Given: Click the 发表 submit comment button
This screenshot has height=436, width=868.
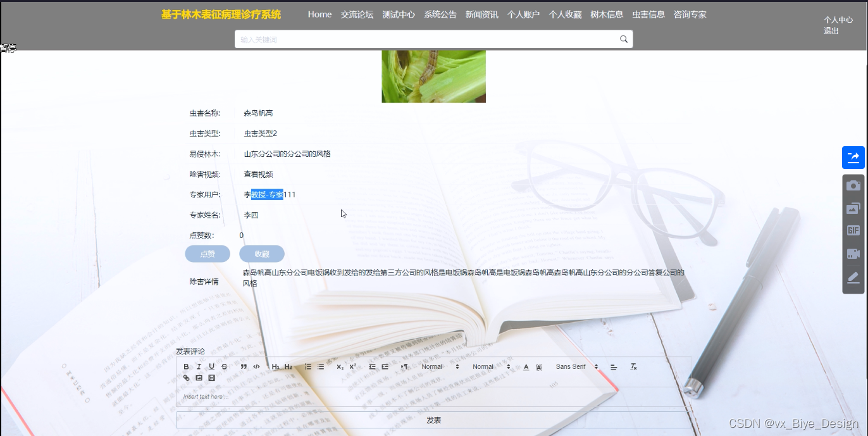Looking at the screenshot, I should pos(433,420).
